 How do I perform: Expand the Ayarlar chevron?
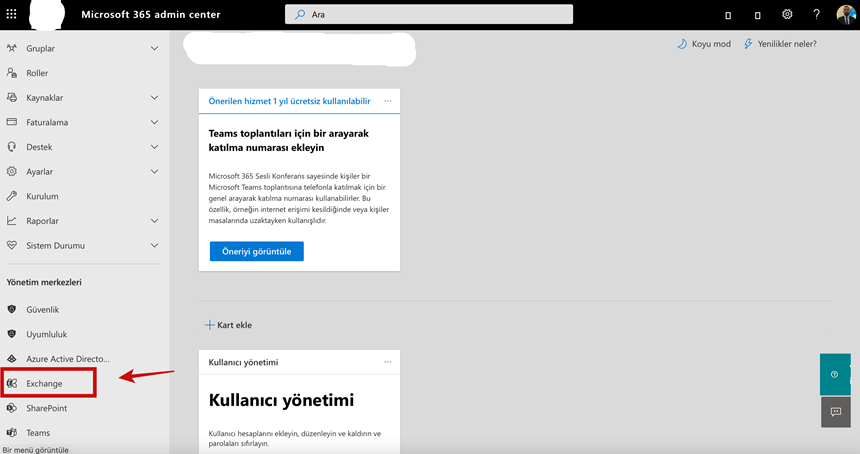tap(155, 172)
